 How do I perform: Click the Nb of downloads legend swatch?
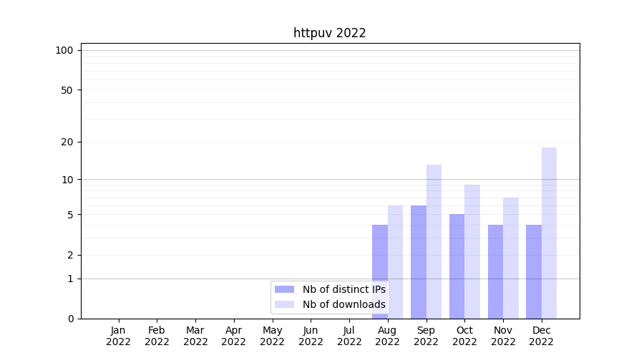tap(284, 304)
